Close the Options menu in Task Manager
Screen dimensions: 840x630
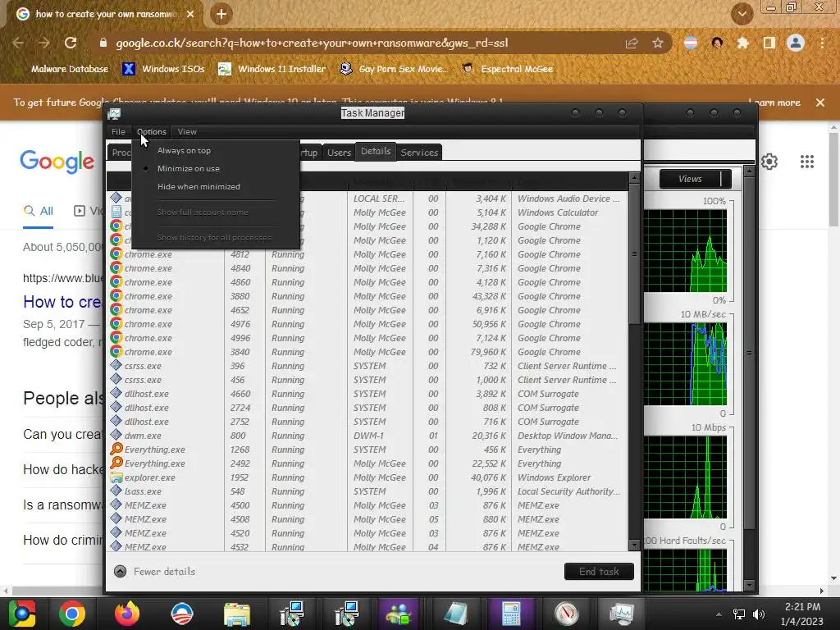click(x=152, y=131)
